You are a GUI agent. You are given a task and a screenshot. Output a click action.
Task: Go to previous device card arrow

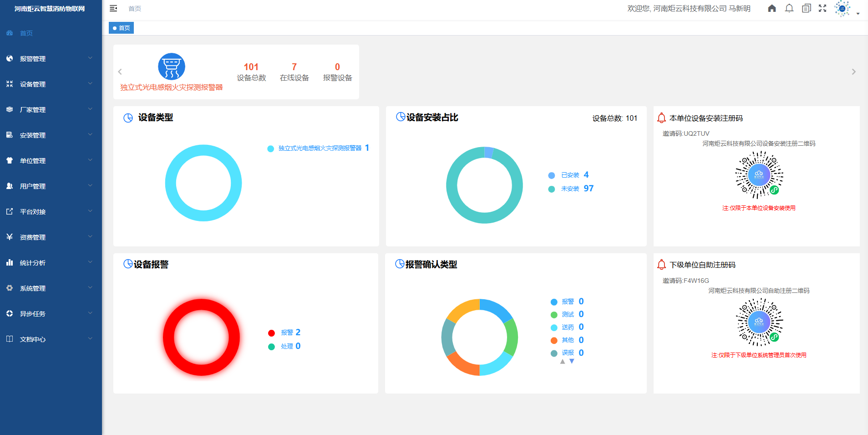(120, 72)
